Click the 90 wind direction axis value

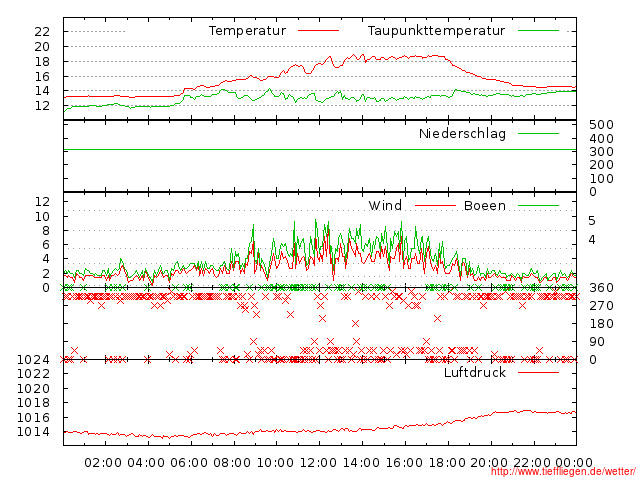[x=597, y=342]
